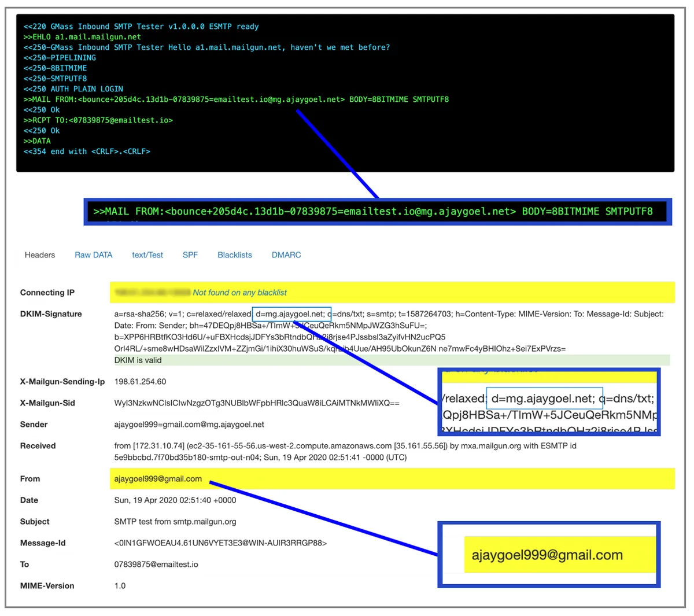This screenshot has height=616, width=694.
Task: Click the DKIM-Signature label
Action: [51, 314]
